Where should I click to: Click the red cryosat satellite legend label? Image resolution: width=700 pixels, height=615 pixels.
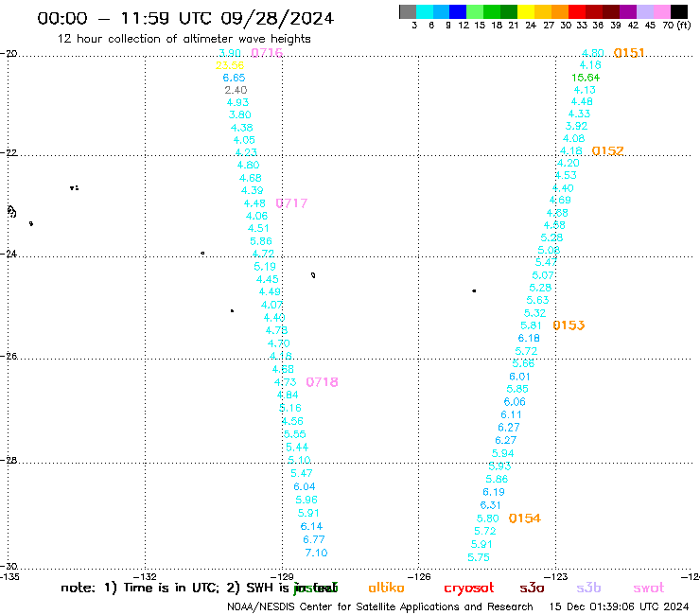469,589
